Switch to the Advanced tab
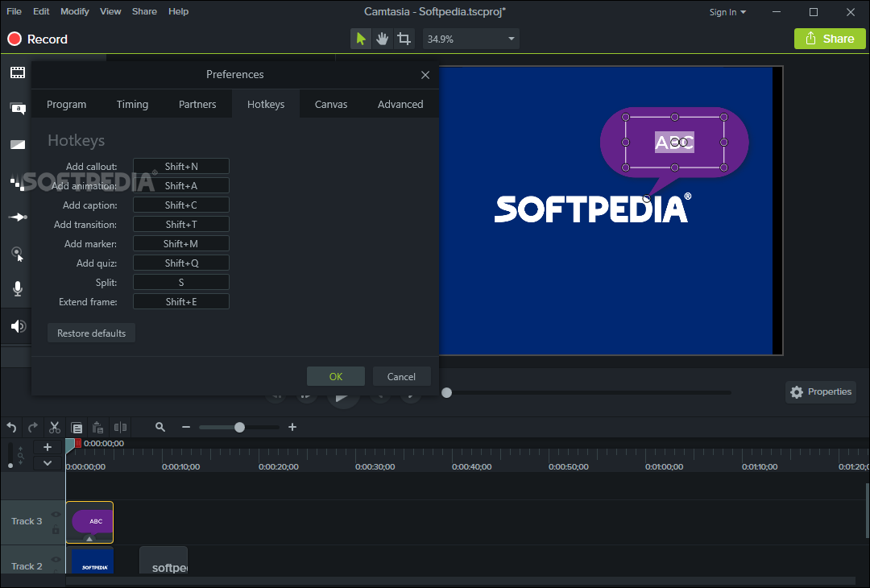Screen dimensions: 870x588 [x=400, y=104]
